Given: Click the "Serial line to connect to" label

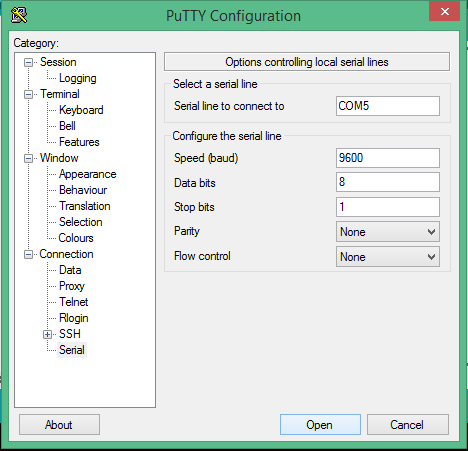Looking at the screenshot, I should [229, 106].
